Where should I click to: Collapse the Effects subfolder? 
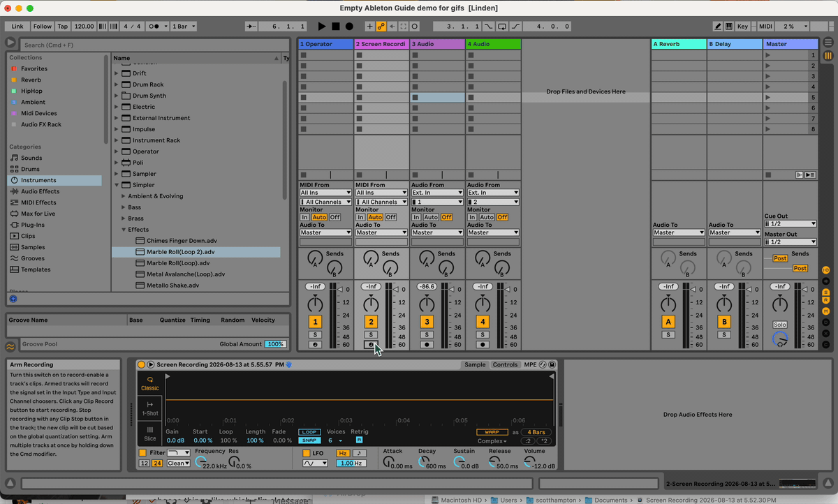tap(123, 230)
